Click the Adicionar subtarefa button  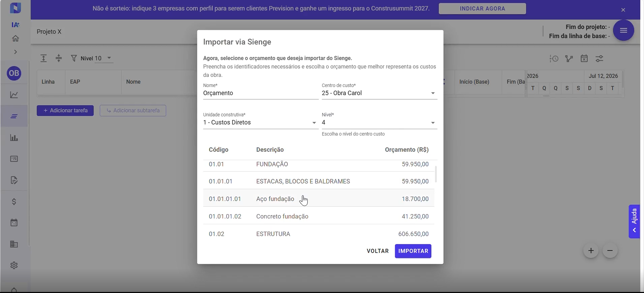point(133,110)
